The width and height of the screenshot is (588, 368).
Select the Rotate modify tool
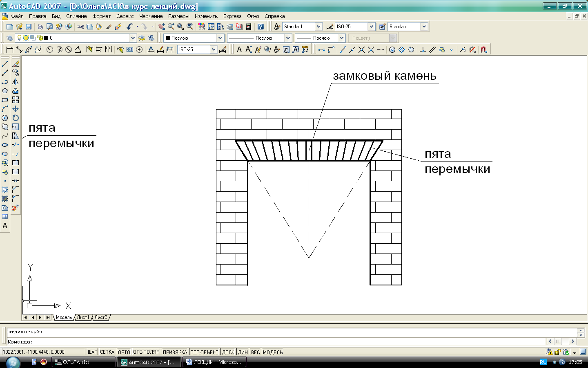tap(16, 118)
